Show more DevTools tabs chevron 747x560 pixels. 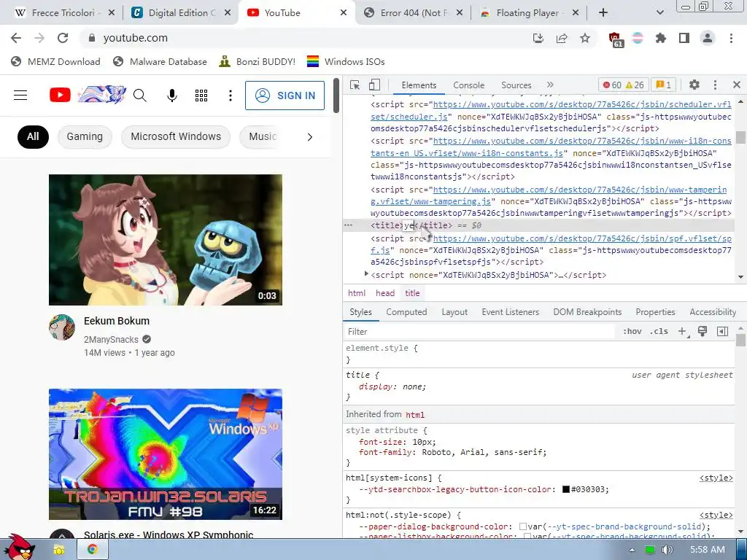[550, 85]
